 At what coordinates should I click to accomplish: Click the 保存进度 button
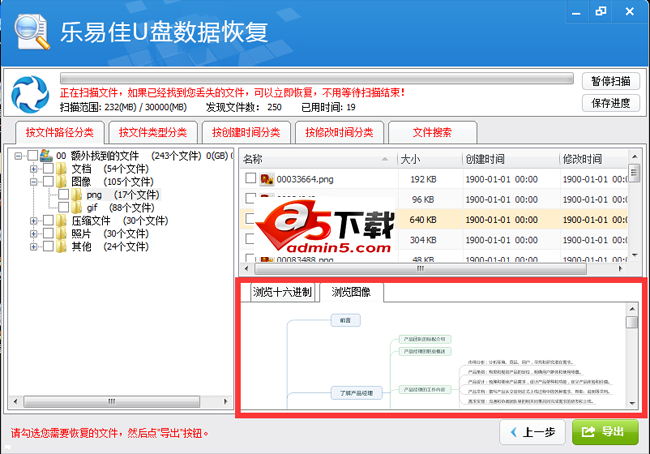(611, 103)
